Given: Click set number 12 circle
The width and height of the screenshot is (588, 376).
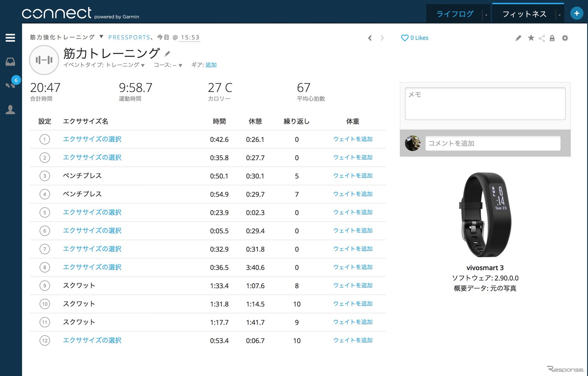Looking at the screenshot, I should click(x=45, y=341).
